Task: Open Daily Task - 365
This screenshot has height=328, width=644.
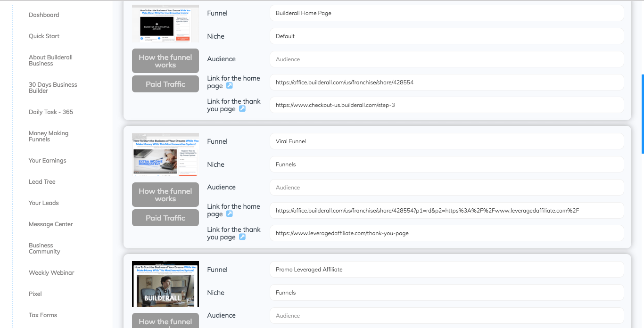Action: point(51,112)
